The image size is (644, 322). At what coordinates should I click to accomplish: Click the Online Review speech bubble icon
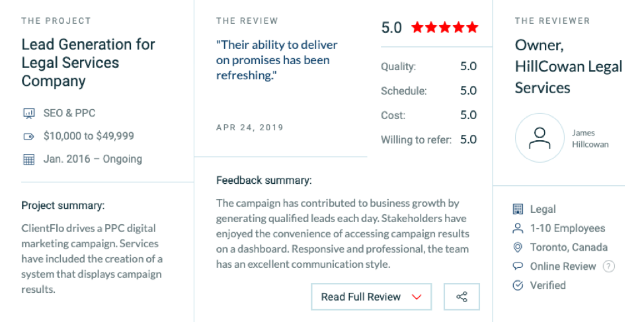518,266
